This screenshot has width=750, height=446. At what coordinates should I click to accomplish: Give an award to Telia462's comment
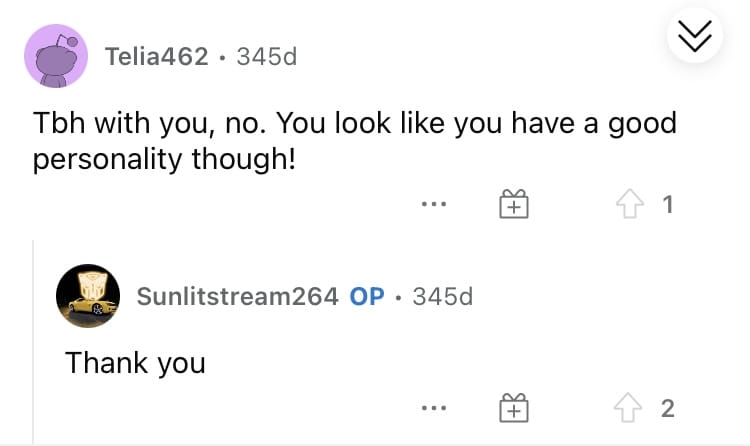[514, 204]
